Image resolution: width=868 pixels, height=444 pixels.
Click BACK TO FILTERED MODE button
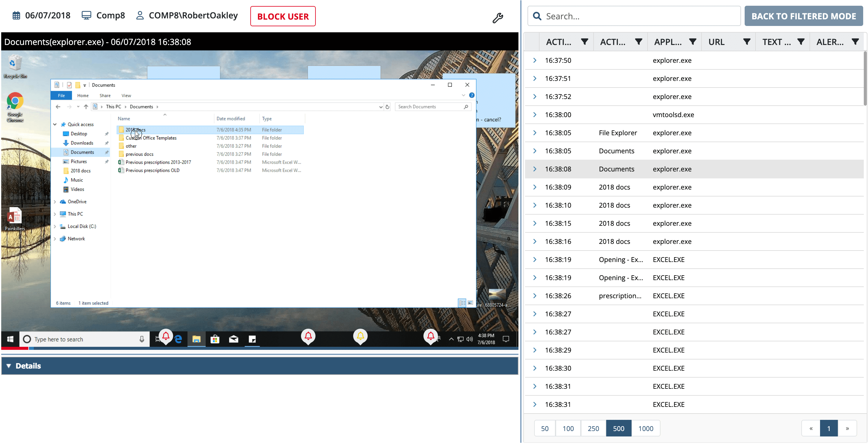[x=803, y=16]
